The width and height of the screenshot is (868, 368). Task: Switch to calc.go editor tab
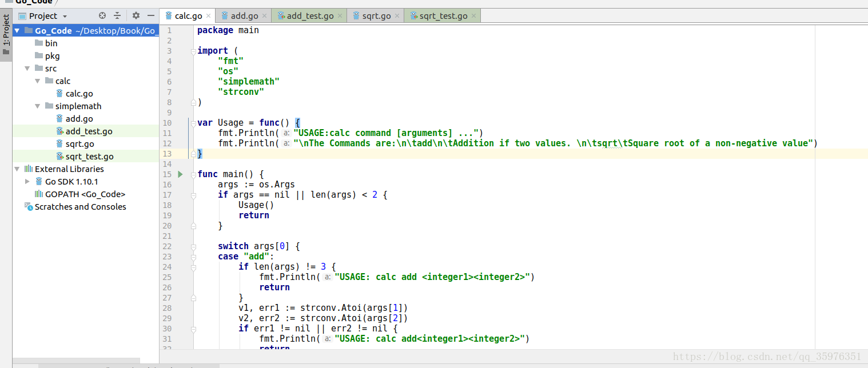[188, 16]
